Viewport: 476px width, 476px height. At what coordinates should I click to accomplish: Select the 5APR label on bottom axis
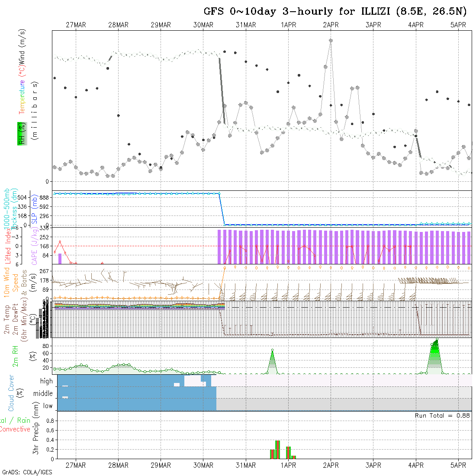458,465
